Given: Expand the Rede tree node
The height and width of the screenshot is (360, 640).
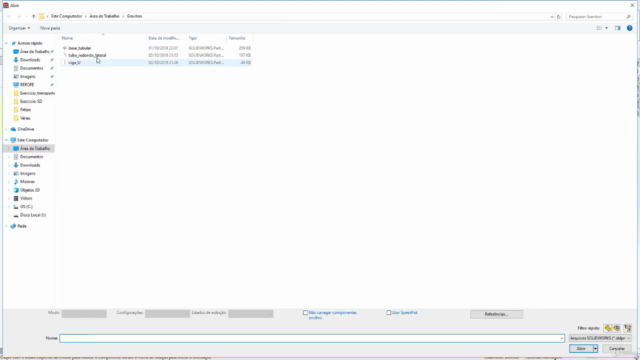Looking at the screenshot, I should 7,226.
